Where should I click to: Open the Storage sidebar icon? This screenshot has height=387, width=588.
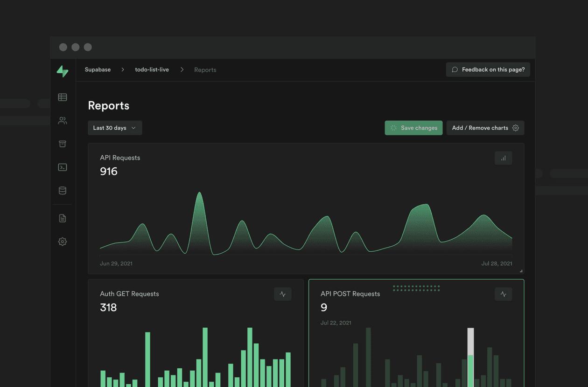pos(63,144)
